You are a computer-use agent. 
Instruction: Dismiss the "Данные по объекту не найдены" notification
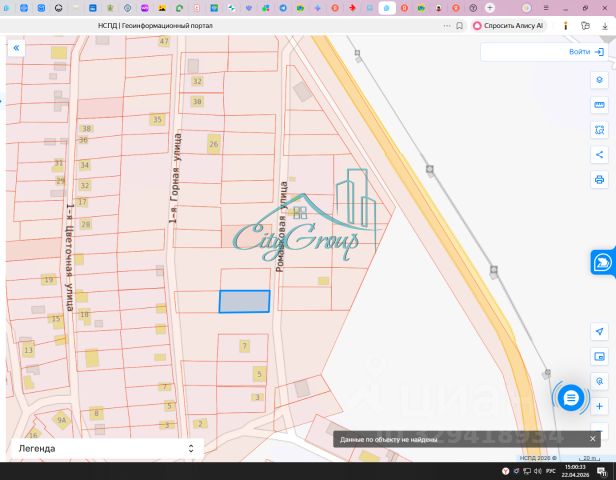pyautogui.click(x=592, y=439)
